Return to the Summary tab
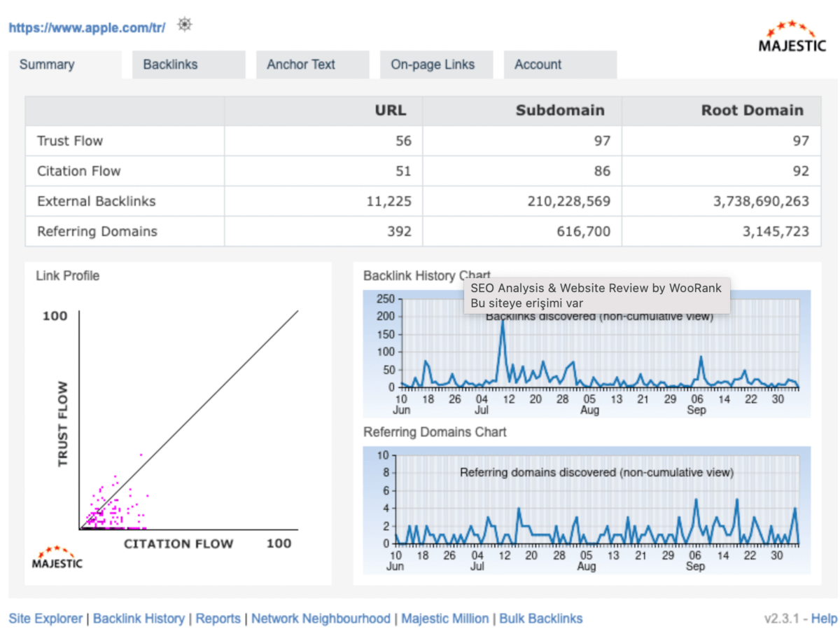840x636 pixels. click(x=46, y=64)
